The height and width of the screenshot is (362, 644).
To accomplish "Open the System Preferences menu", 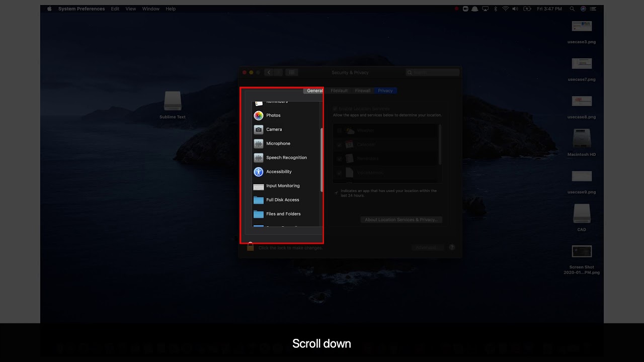I will tap(82, 9).
